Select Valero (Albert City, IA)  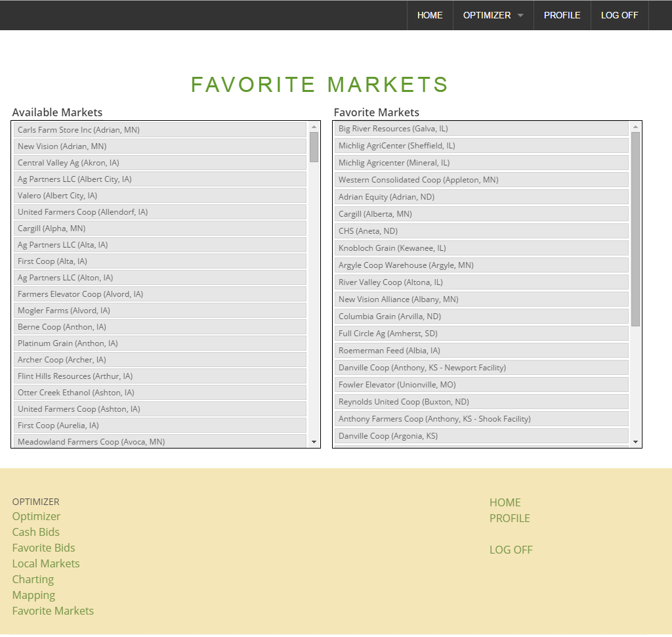pyautogui.click(x=160, y=196)
